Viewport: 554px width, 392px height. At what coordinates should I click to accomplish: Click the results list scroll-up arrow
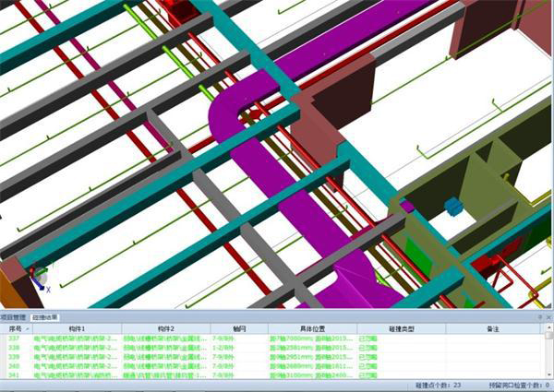coord(548,327)
